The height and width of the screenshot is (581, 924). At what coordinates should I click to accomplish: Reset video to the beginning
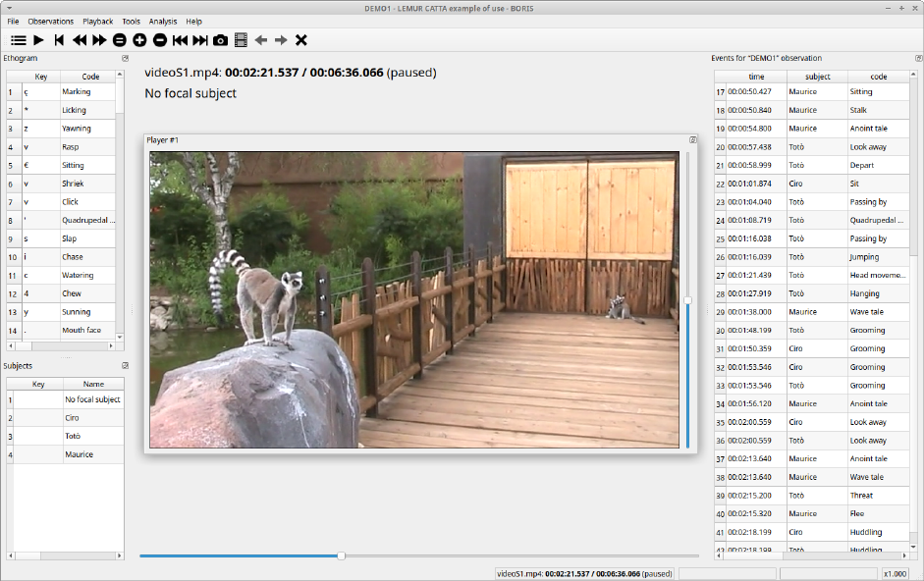coord(59,40)
